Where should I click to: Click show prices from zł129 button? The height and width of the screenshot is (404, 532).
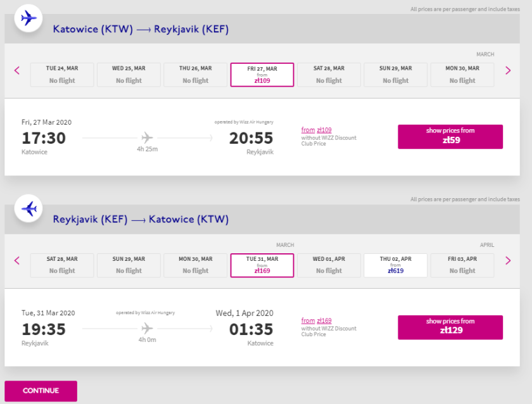pyautogui.click(x=450, y=327)
